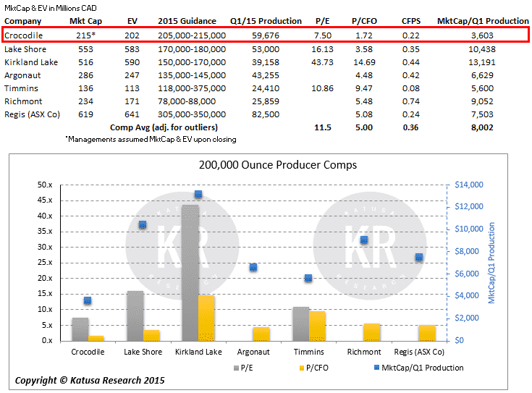Select the Argonaut table row name

click(x=22, y=75)
